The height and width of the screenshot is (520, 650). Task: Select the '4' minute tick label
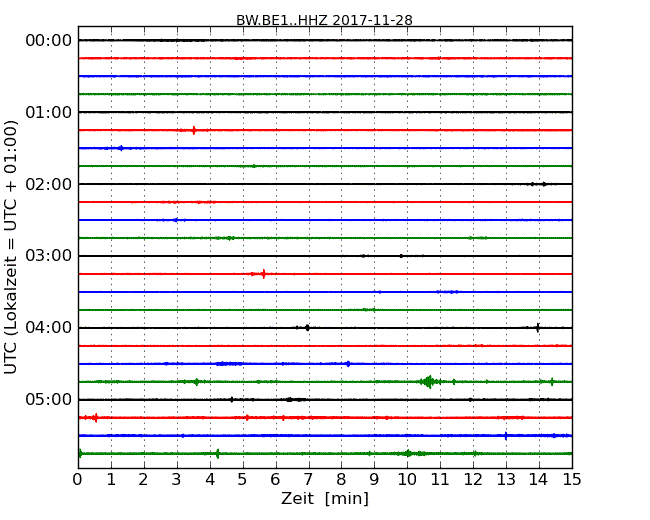tap(210, 480)
